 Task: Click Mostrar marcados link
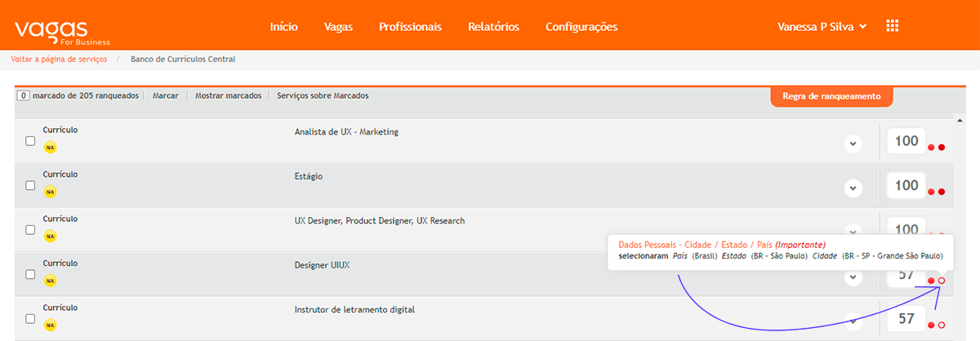(x=228, y=95)
